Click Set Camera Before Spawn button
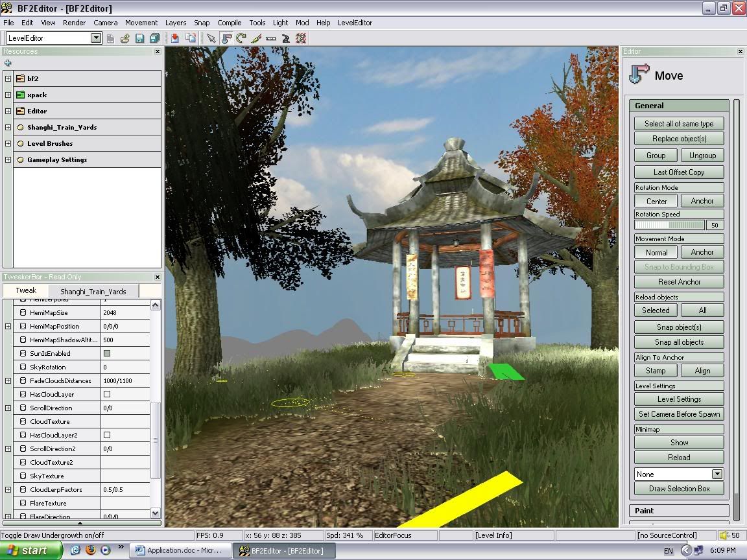747x560 pixels. [x=679, y=414]
